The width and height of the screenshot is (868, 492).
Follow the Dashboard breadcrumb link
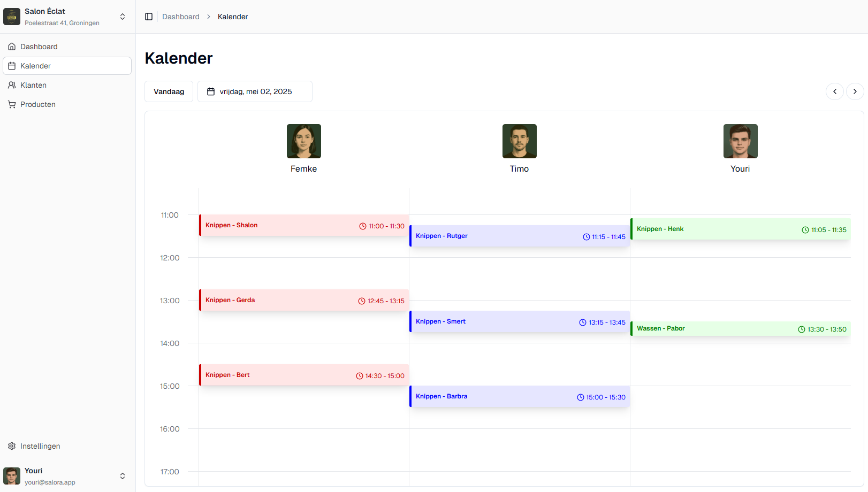click(180, 17)
